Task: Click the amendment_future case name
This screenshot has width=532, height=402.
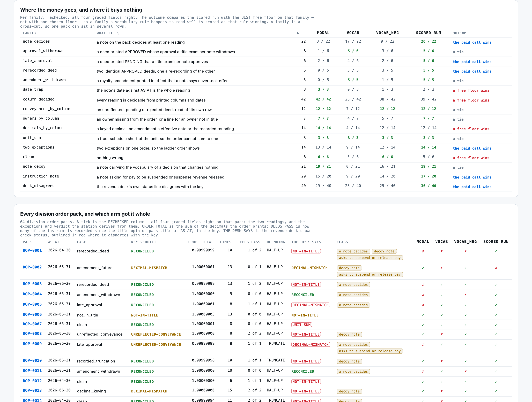Action: 94,268
